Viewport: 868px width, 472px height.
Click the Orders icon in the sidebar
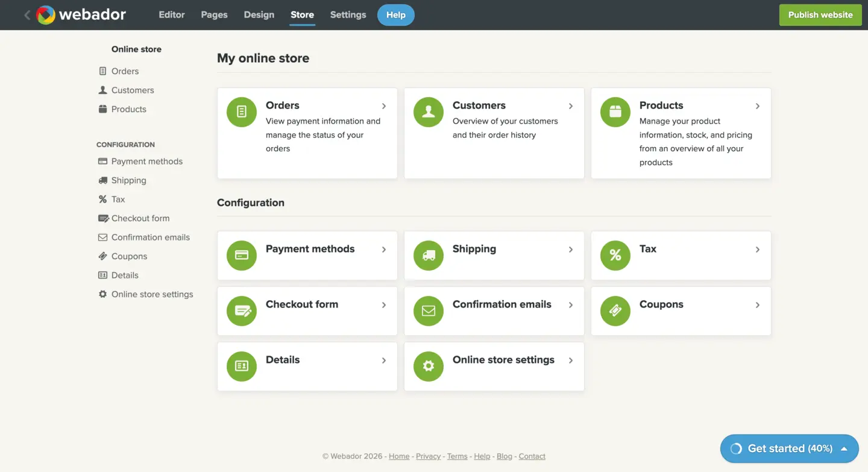102,71
